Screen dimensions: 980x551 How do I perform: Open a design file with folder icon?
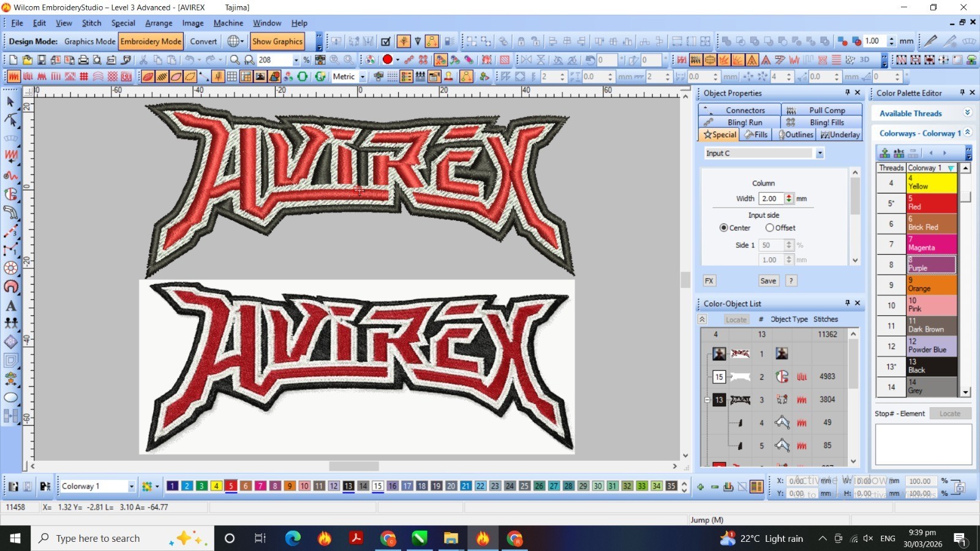click(27, 59)
